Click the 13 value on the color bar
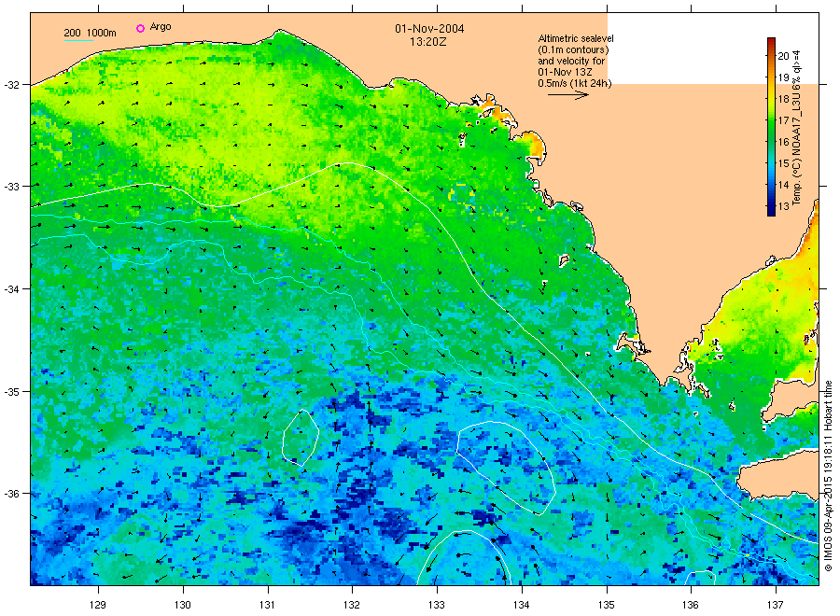This screenshot has height=616, width=840. 784,206
